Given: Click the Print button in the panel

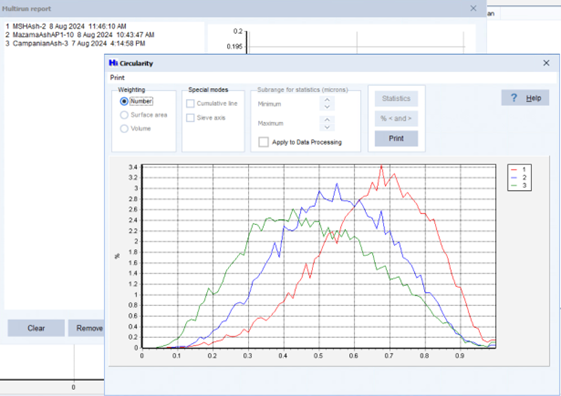Looking at the screenshot, I should [396, 138].
